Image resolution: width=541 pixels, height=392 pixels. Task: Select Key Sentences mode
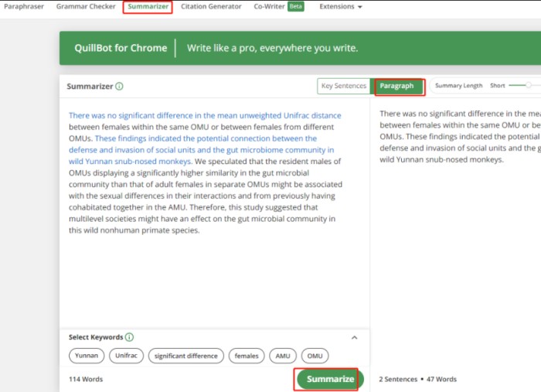coord(344,86)
